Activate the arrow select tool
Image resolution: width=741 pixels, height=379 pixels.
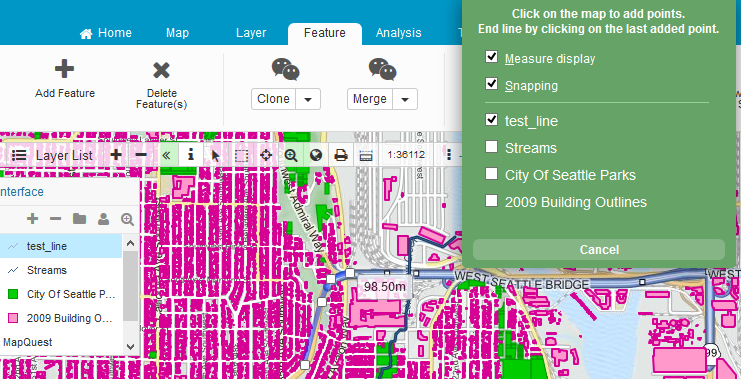tap(216, 155)
